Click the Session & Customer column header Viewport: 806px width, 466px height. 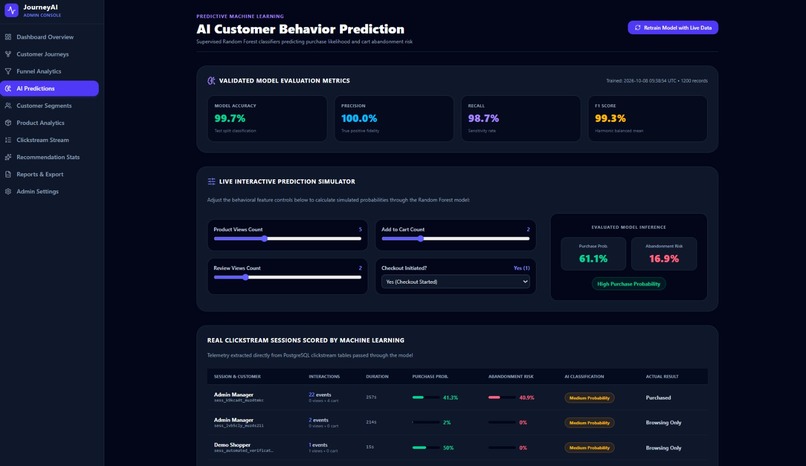click(237, 376)
